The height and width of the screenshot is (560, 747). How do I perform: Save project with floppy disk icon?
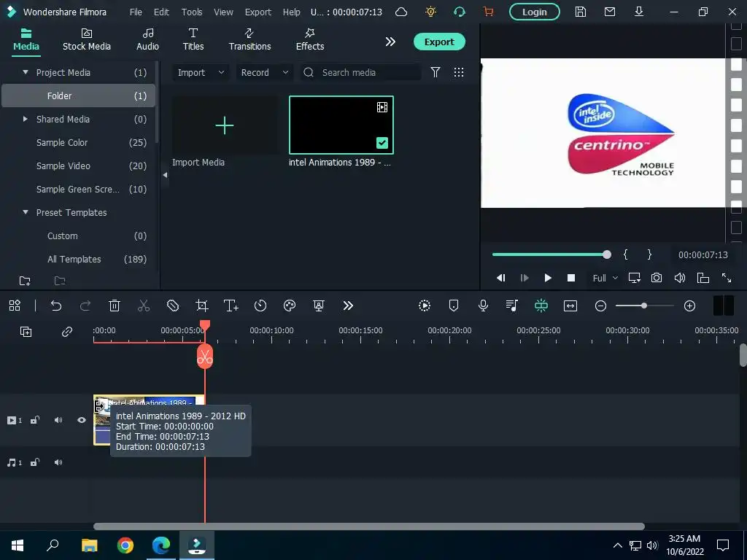(580, 12)
